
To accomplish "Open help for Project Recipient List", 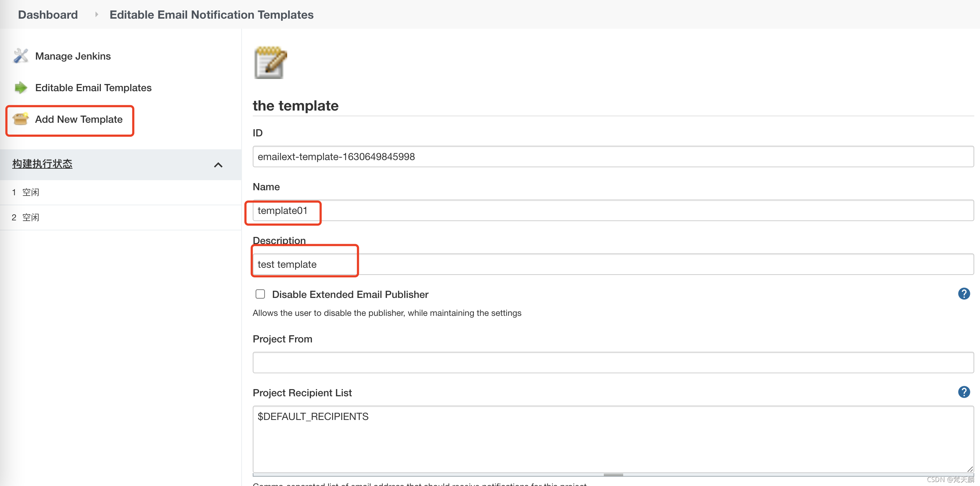I will point(963,392).
